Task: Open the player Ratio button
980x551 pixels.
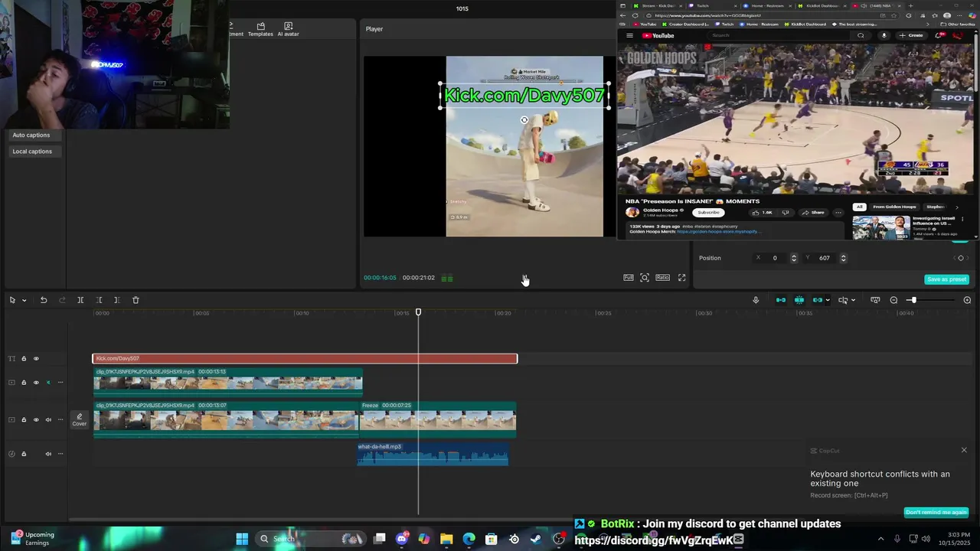Action: click(663, 278)
